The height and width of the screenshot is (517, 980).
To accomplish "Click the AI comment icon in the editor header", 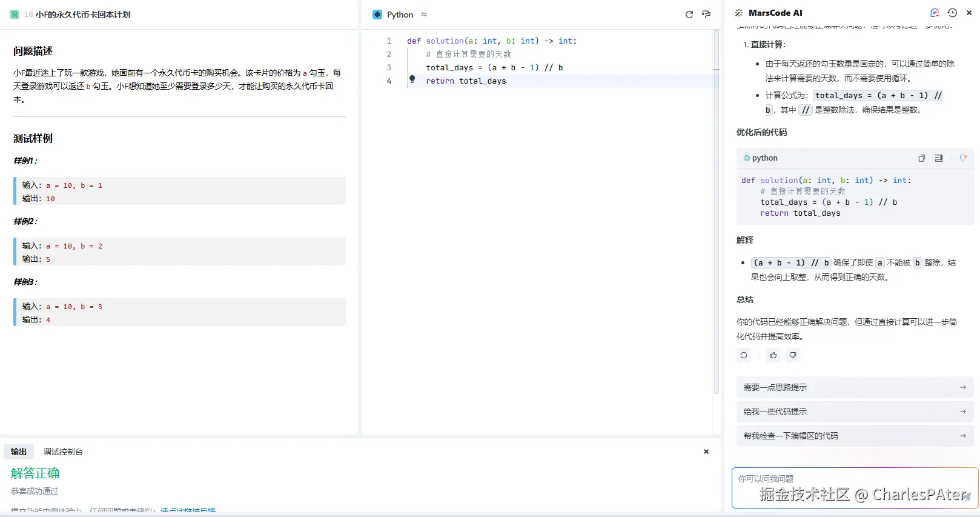I will (706, 15).
